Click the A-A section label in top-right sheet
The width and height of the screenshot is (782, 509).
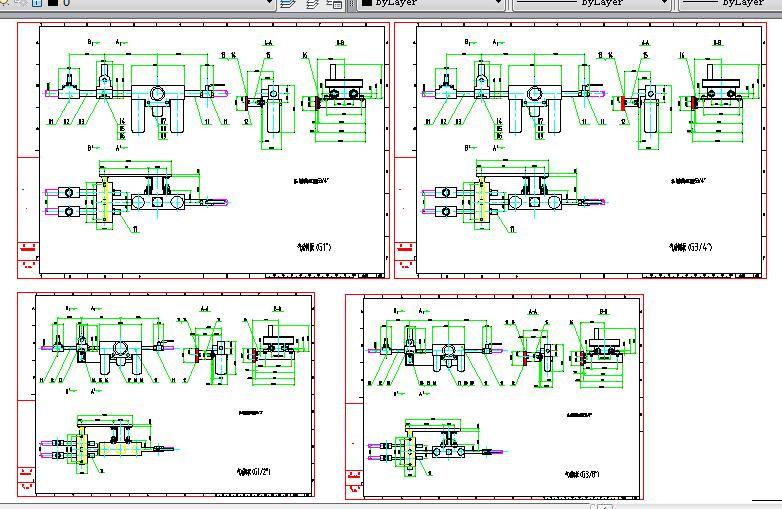coord(645,43)
